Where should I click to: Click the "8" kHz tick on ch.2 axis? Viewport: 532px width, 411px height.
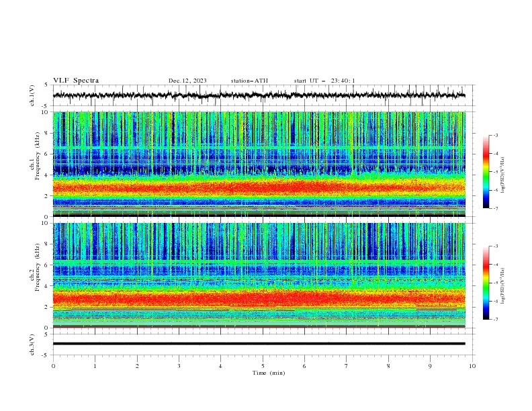click(x=46, y=244)
